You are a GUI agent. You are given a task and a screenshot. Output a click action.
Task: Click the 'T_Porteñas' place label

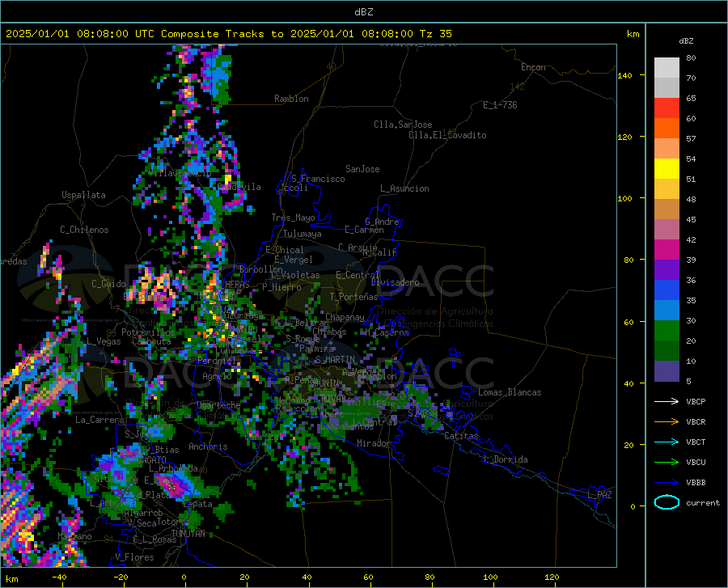pos(353,297)
